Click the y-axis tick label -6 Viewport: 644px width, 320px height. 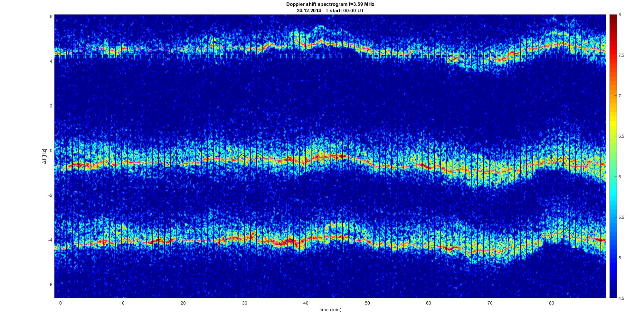[50, 285]
